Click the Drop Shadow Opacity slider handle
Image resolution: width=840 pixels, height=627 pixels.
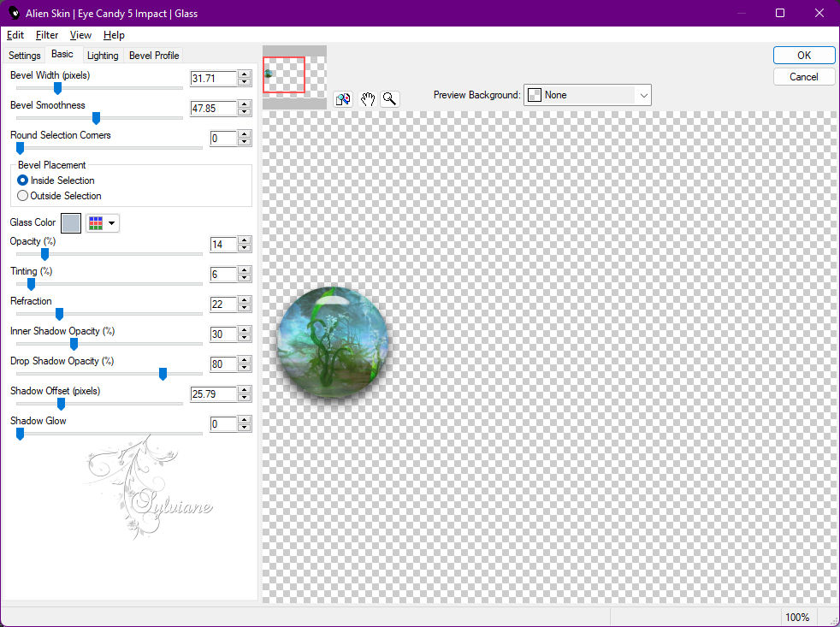click(x=163, y=375)
